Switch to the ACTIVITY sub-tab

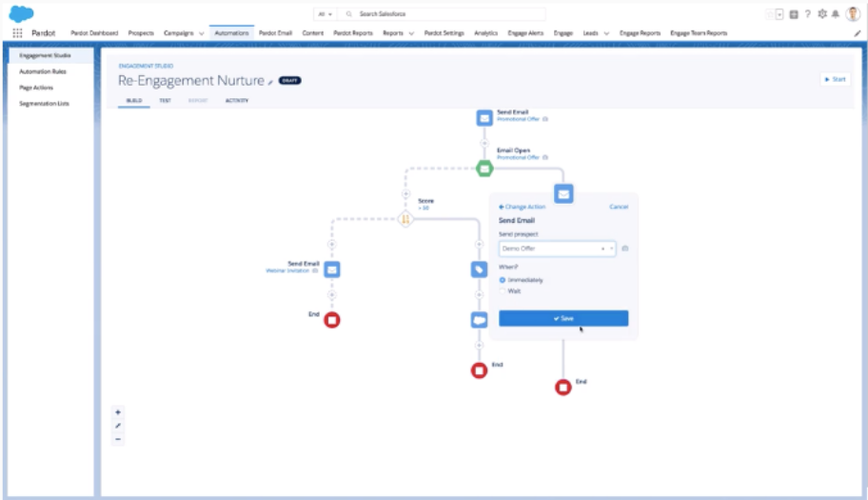coord(236,101)
